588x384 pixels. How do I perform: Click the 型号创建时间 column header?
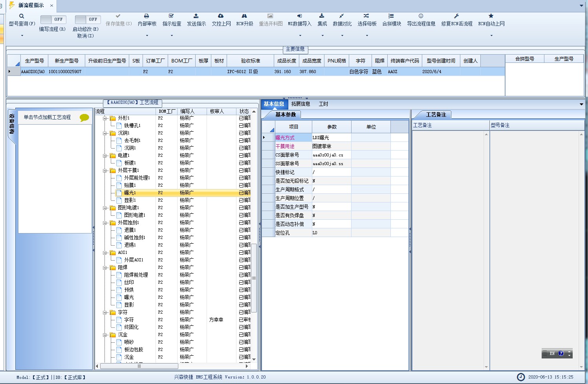tap(441, 61)
